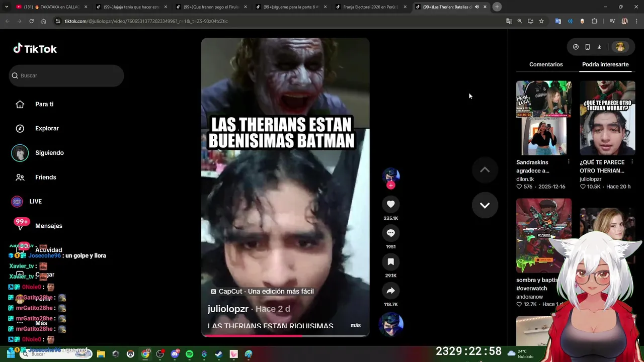644x362 pixels.
Task: Reload the page
Action: (x=31, y=21)
